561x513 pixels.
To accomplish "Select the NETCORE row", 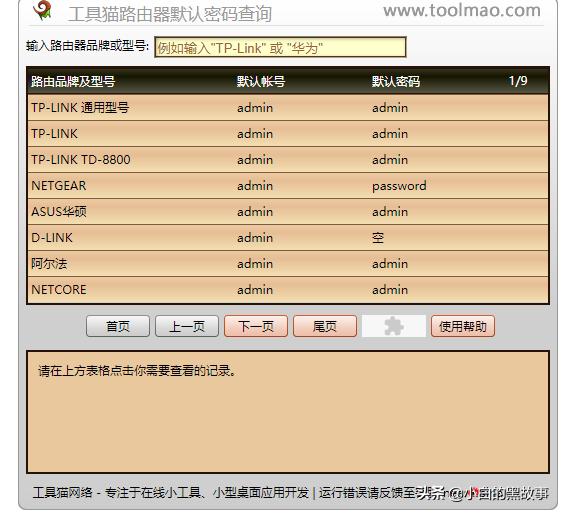I will click(x=288, y=290).
